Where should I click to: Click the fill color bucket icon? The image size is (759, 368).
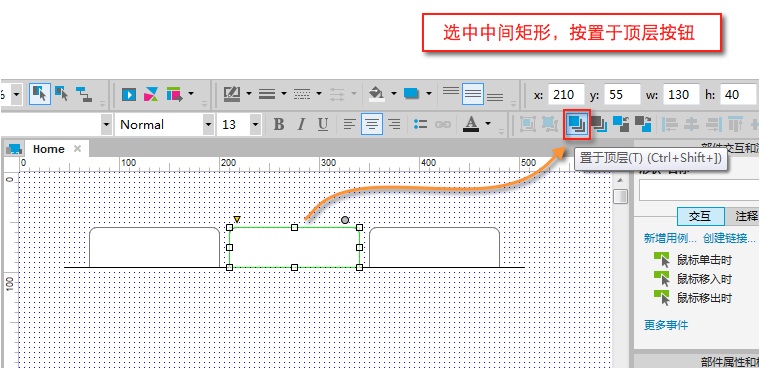coord(377,93)
